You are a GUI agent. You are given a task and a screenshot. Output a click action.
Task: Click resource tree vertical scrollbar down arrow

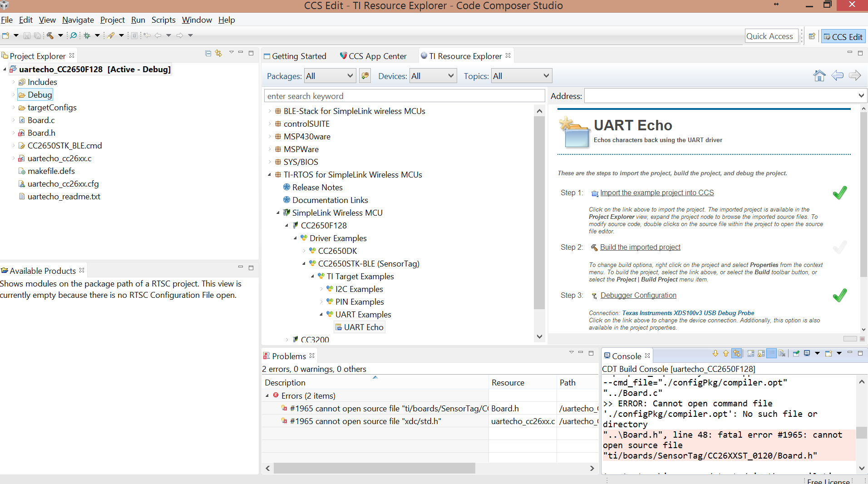pyautogui.click(x=539, y=336)
